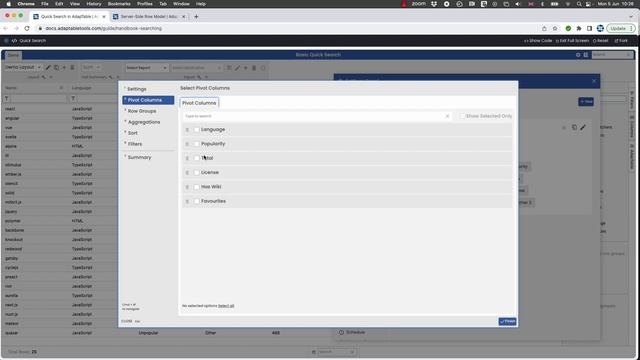Grab the drag handle of Popularity row

click(x=187, y=144)
